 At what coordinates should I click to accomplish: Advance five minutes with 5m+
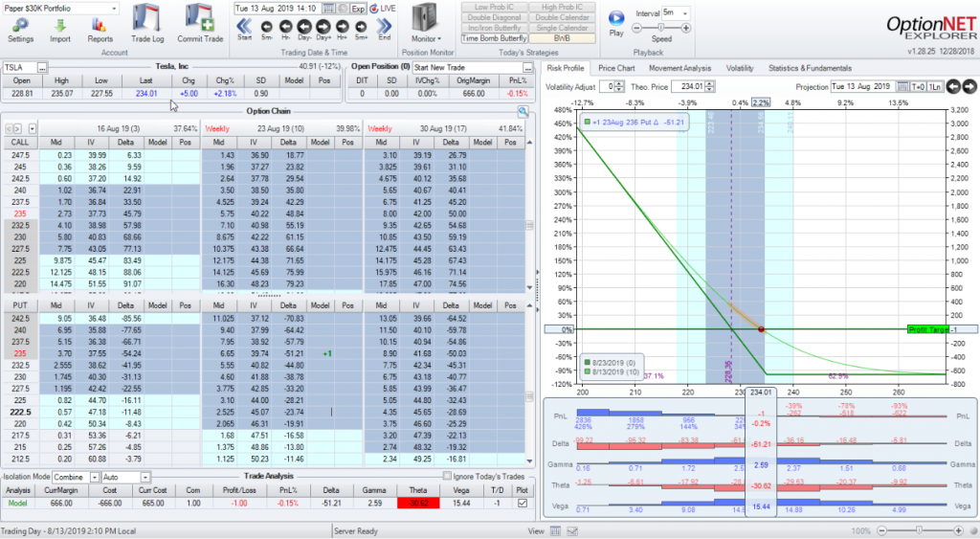pos(361,29)
